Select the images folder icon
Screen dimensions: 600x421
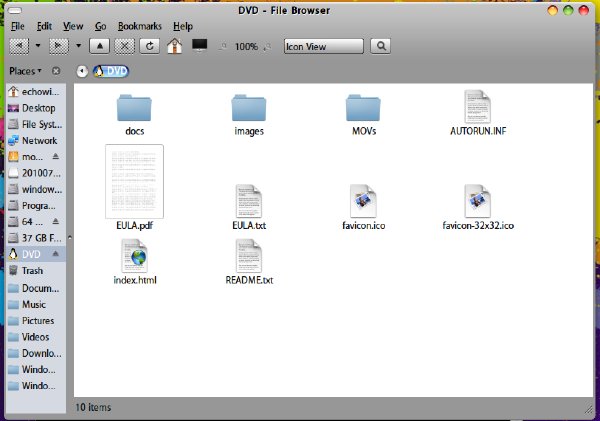pos(249,108)
